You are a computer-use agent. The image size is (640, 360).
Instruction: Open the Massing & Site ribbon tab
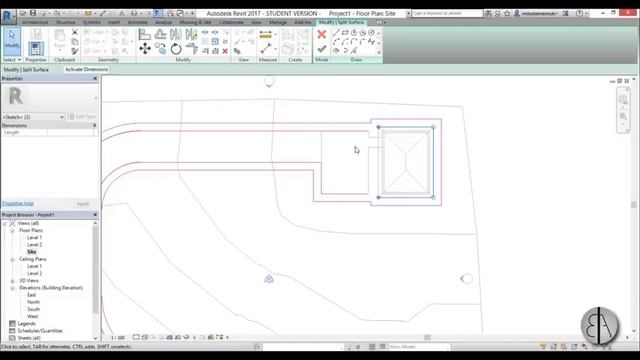pos(196,22)
